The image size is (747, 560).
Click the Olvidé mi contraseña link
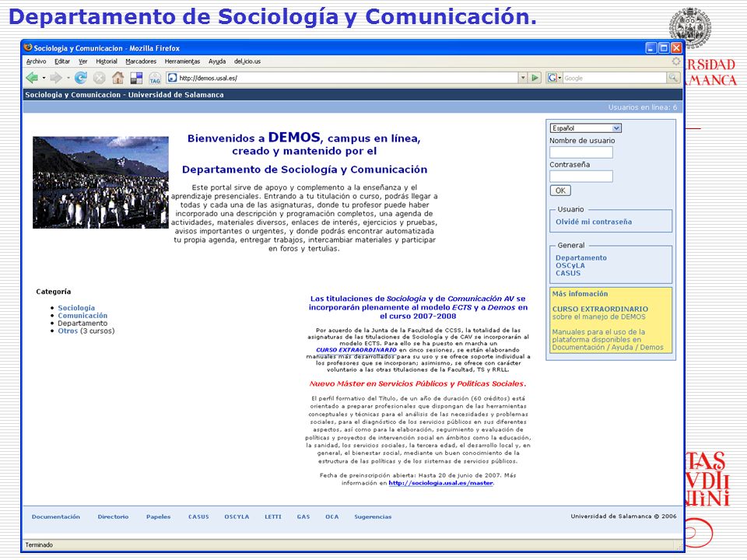594,222
